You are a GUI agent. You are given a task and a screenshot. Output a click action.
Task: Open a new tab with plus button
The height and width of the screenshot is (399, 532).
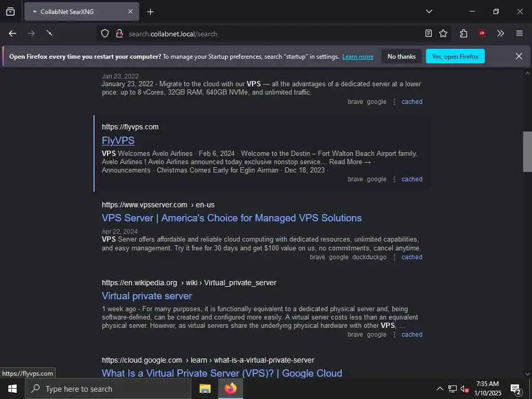point(150,12)
